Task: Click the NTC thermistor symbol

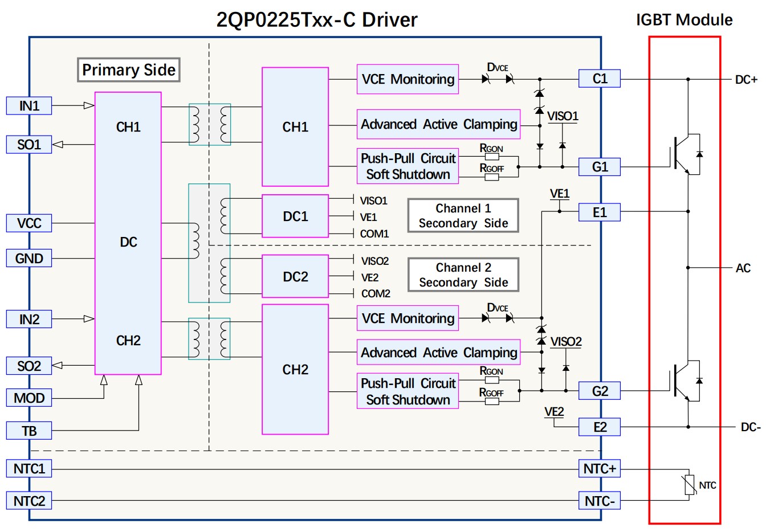Action: 690,485
